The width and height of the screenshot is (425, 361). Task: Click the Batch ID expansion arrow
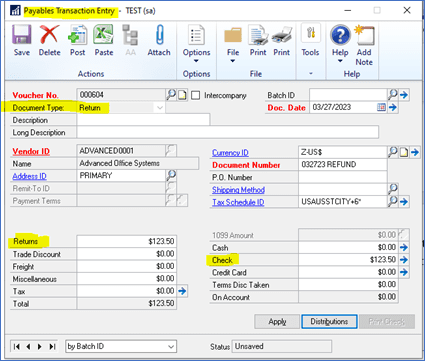click(x=404, y=95)
